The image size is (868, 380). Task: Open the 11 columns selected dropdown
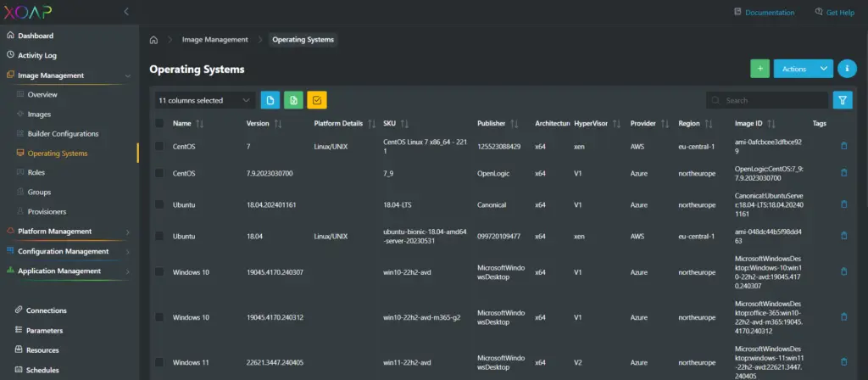click(x=205, y=100)
